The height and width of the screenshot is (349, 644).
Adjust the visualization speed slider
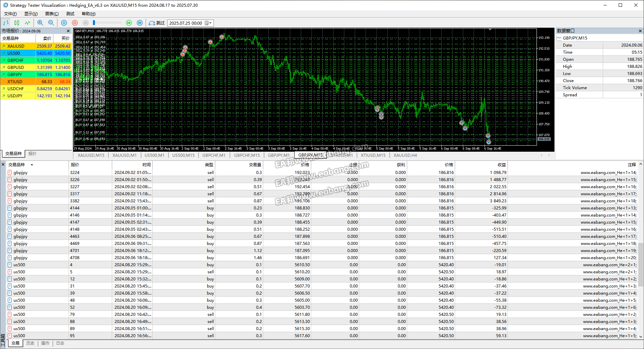point(94,23)
